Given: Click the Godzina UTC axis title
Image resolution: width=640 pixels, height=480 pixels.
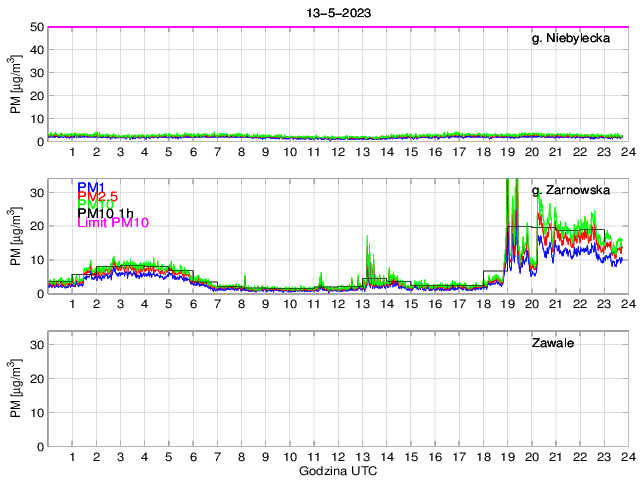Looking at the screenshot, I should pos(337,470).
